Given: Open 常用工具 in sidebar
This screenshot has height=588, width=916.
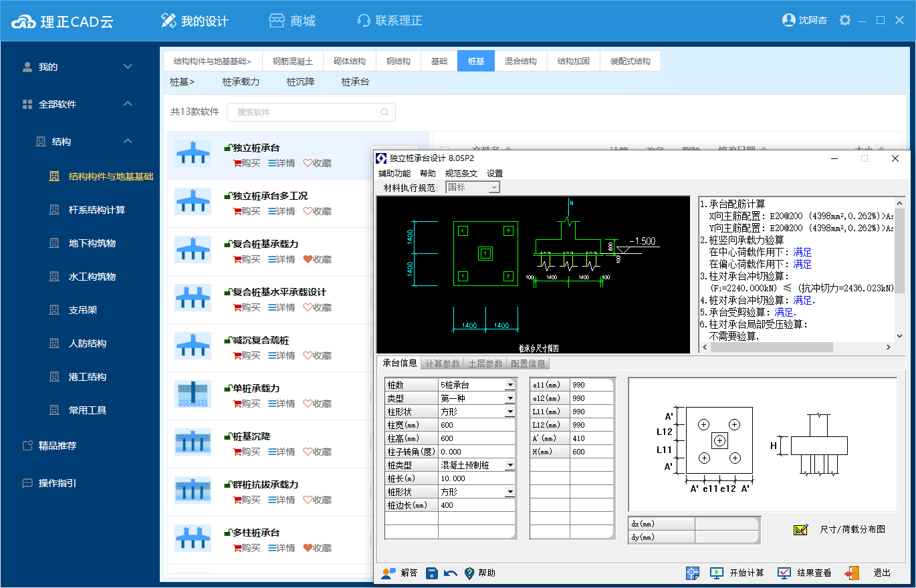Looking at the screenshot, I should click(88, 410).
